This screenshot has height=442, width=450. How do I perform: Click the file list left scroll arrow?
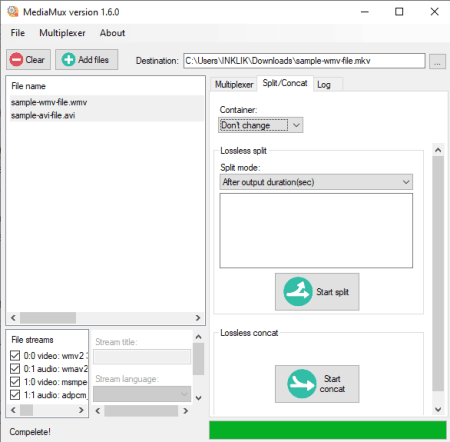[x=13, y=318]
